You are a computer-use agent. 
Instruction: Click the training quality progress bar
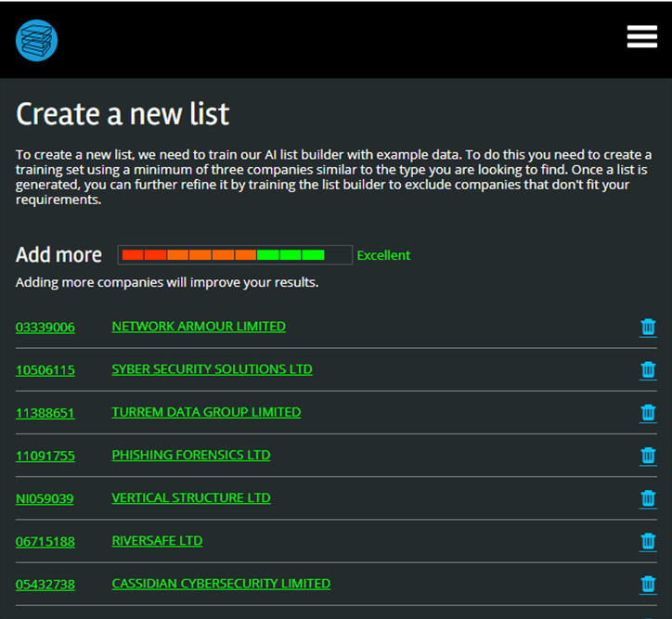(x=235, y=255)
